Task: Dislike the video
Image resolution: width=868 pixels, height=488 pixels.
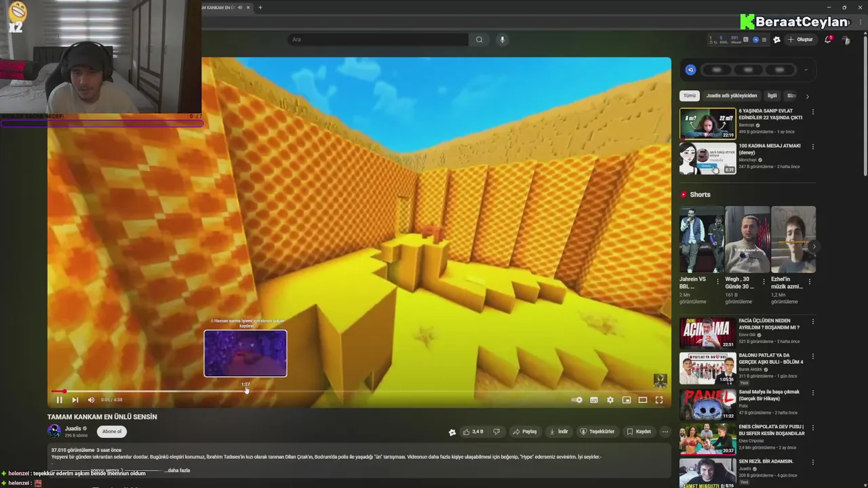Action: [496, 432]
